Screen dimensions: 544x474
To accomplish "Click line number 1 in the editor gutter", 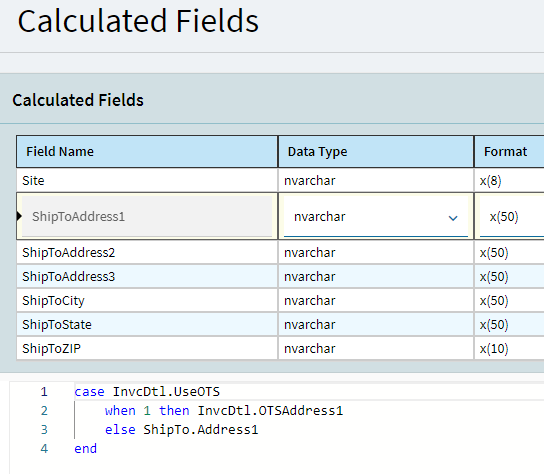I will [44, 392].
